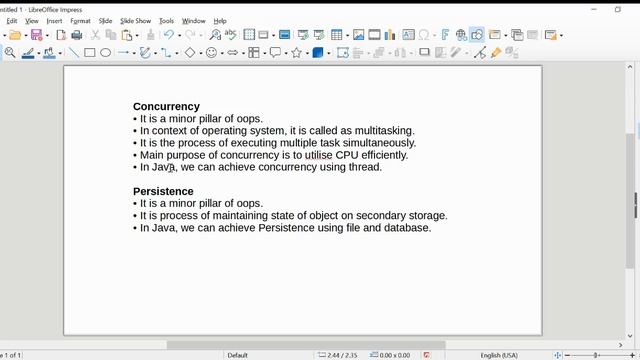The width and height of the screenshot is (640, 360).
Task: Open the Master Slide view icon
Action: [284, 35]
